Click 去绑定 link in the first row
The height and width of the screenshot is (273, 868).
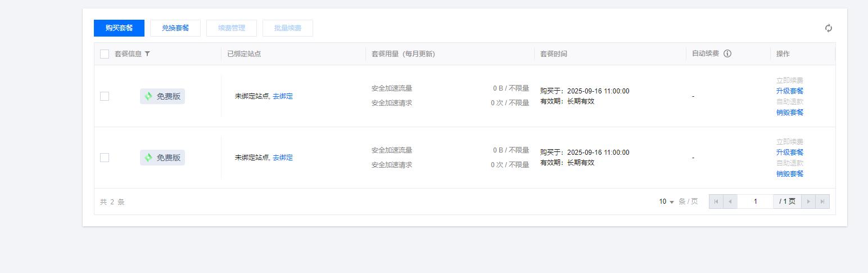click(283, 96)
